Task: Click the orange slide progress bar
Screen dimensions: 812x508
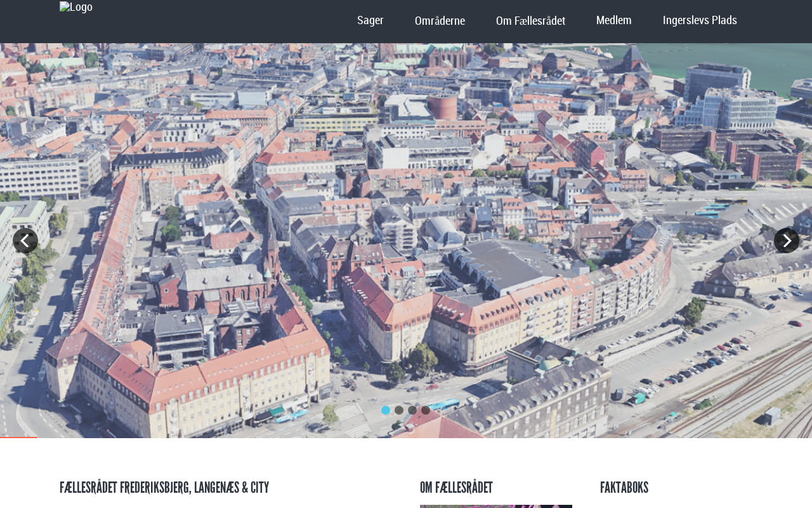Action: [18, 437]
